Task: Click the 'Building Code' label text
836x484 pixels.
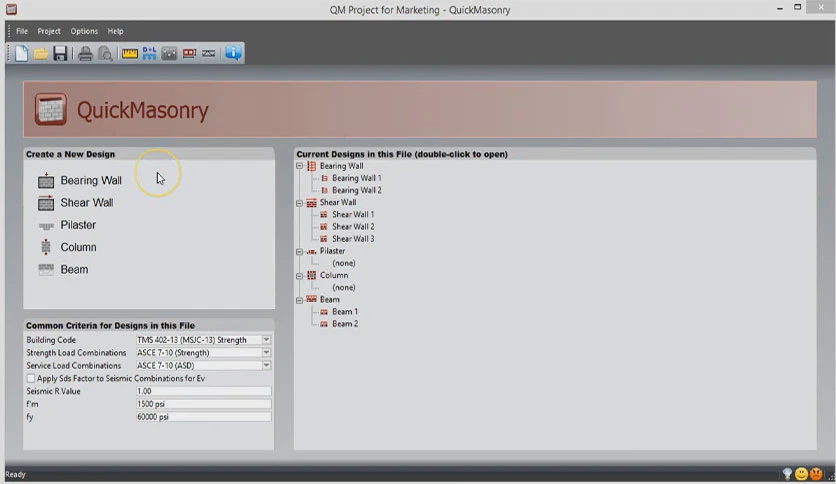Action: [x=51, y=340]
